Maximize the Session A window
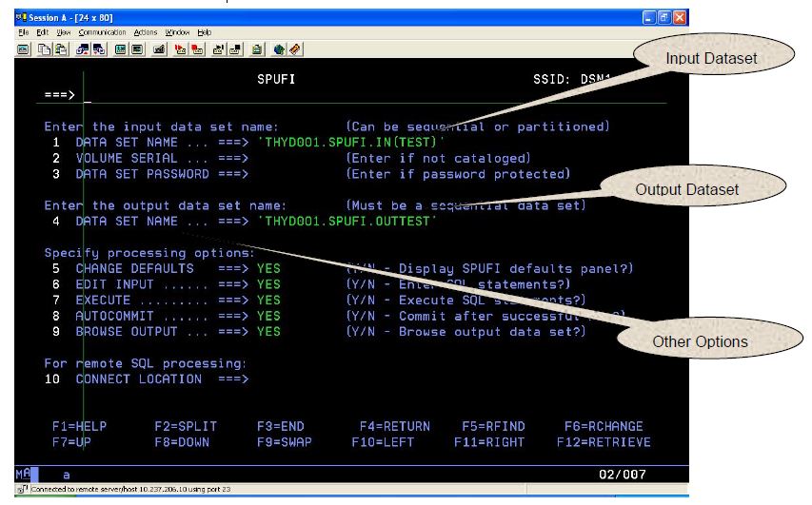812x505 pixels. [664, 17]
